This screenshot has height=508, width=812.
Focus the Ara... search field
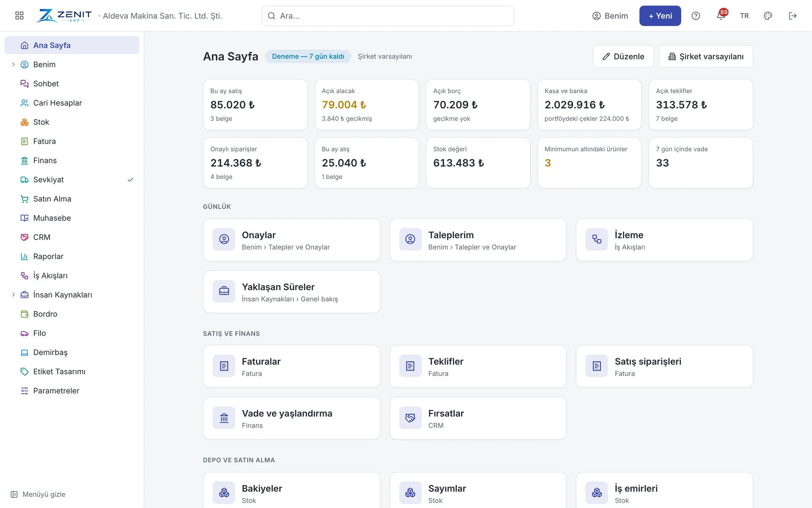(x=388, y=16)
